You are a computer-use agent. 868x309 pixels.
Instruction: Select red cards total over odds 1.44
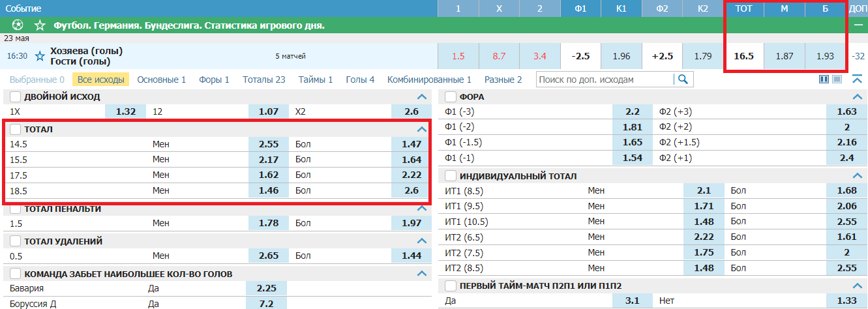coord(412,256)
